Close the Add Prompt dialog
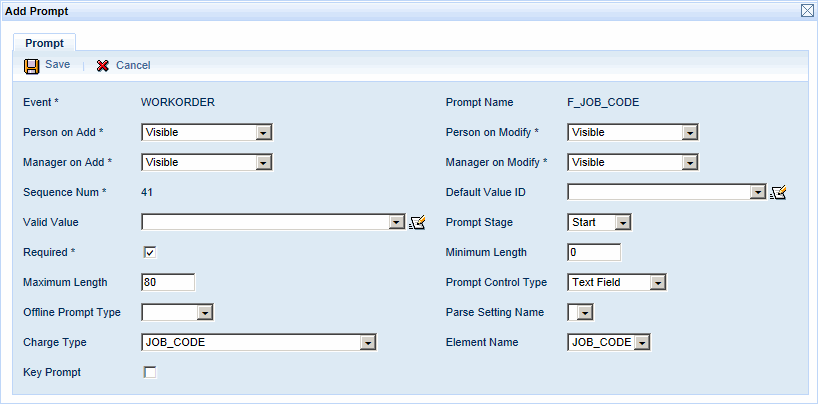Image resolution: width=818 pixels, height=404 pixels. 807,10
